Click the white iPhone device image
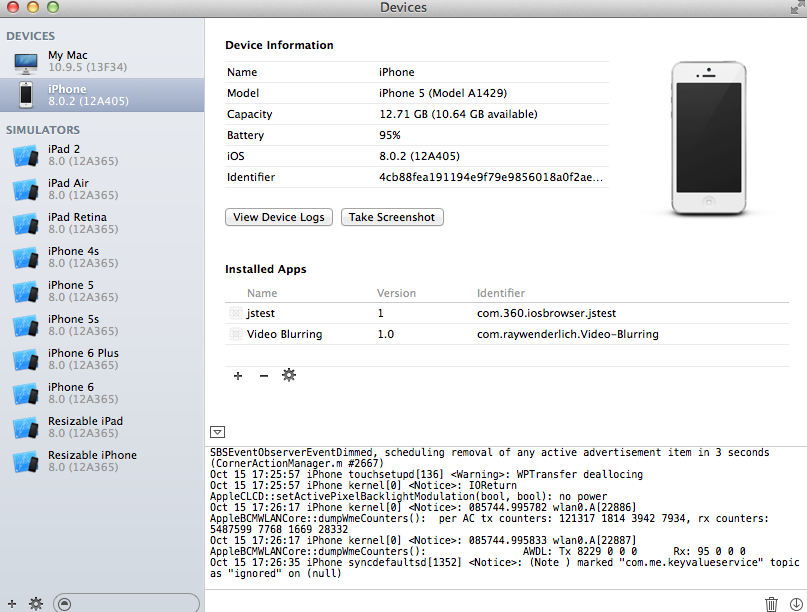This screenshot has height=612, width=807. 709,138
